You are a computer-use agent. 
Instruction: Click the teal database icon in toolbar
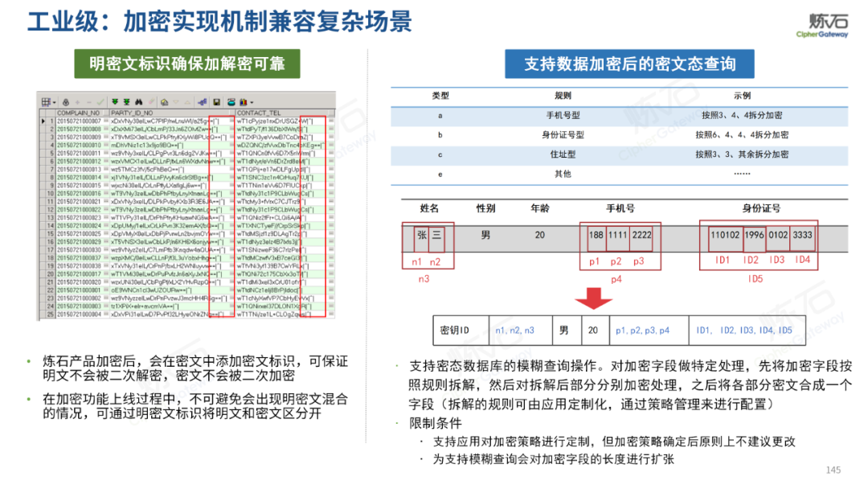(x=231, y=102)
